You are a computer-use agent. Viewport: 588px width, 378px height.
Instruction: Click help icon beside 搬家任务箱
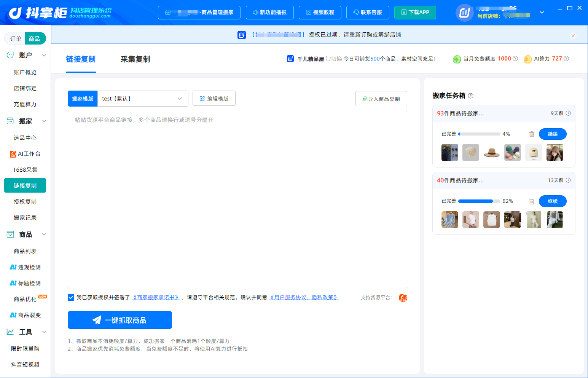[x=470, y=96]
